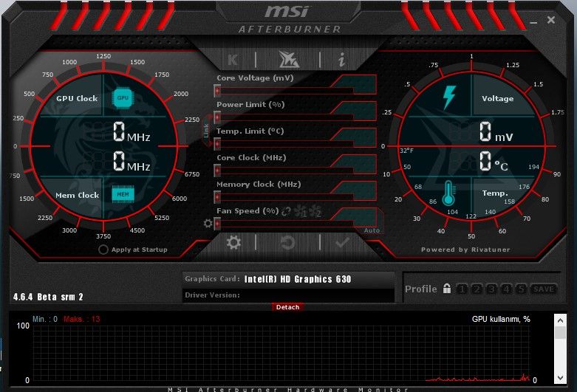Select profile slot 2
This screenshot has width=577, height=392.
[477, 289]
